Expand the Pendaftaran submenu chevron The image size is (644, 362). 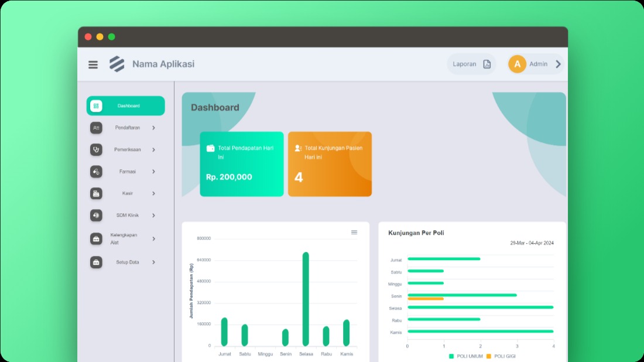click(x=153, y=128)
